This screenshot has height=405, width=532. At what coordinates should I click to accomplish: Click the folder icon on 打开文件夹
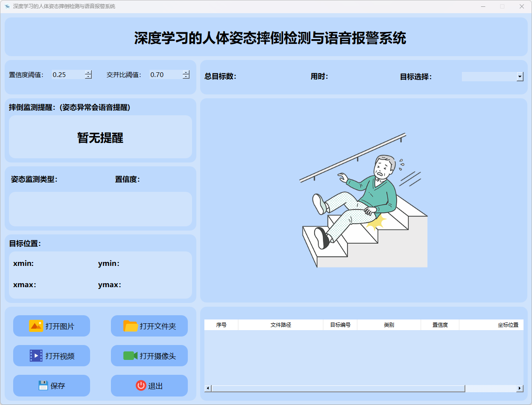tap(130, 326)
